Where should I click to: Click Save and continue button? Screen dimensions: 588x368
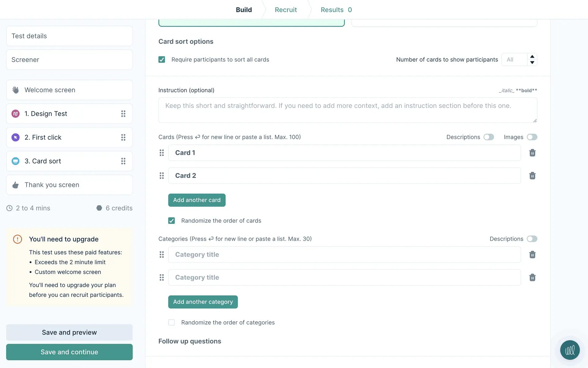69,352
